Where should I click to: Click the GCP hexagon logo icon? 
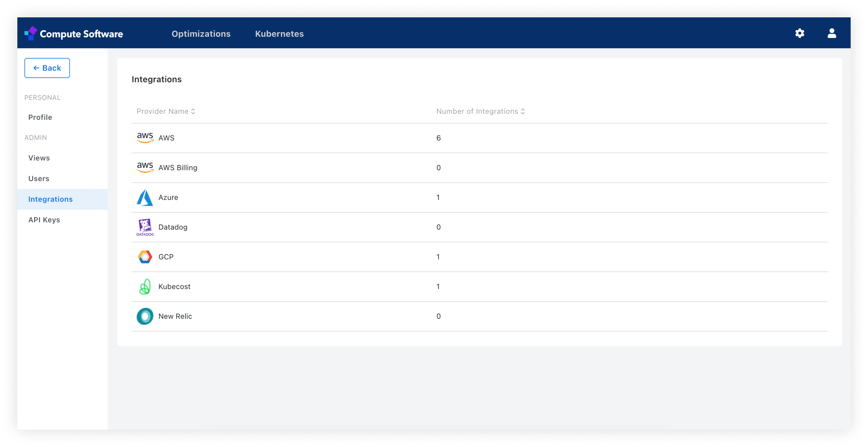tap(145, 257)
